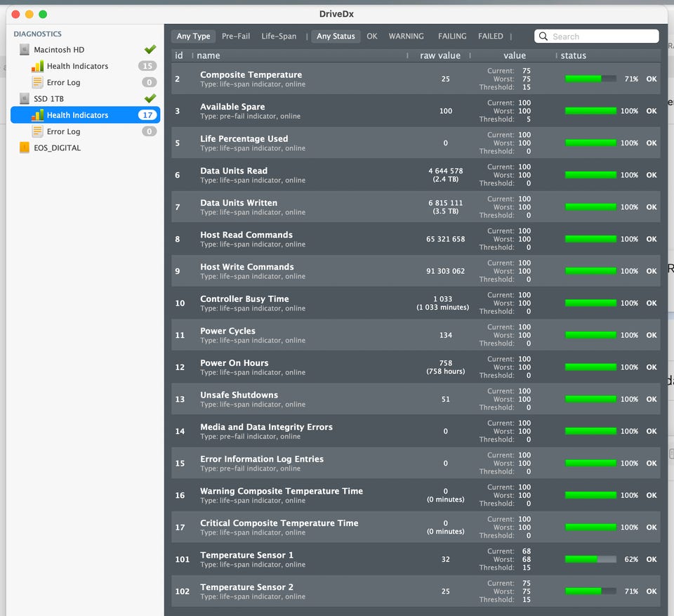Screen dimensions: 674x616
Task: Click SSD 1TB Error Log document icon
Action: pyautogui.click(x=38, y=131)
